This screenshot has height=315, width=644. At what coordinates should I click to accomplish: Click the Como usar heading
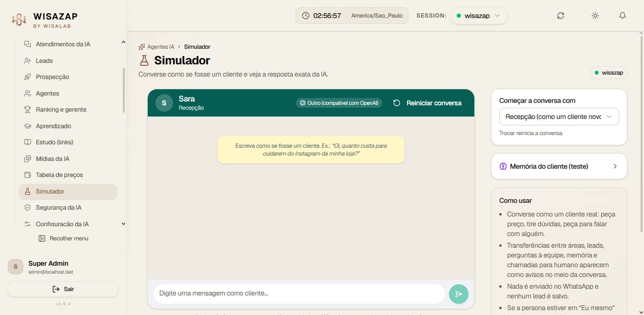[x=515, y=200]
